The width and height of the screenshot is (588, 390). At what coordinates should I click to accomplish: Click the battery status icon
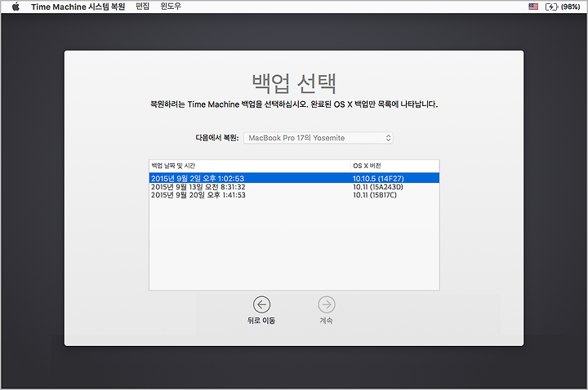pos(551,7)
